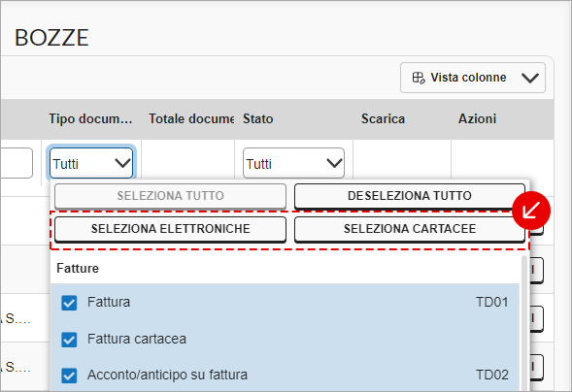This screenshot has width=572, height=392.
Task: Select only electronic documents with Seleziona elettroniche
Action: pyautogui.click(x=170, y=229)
